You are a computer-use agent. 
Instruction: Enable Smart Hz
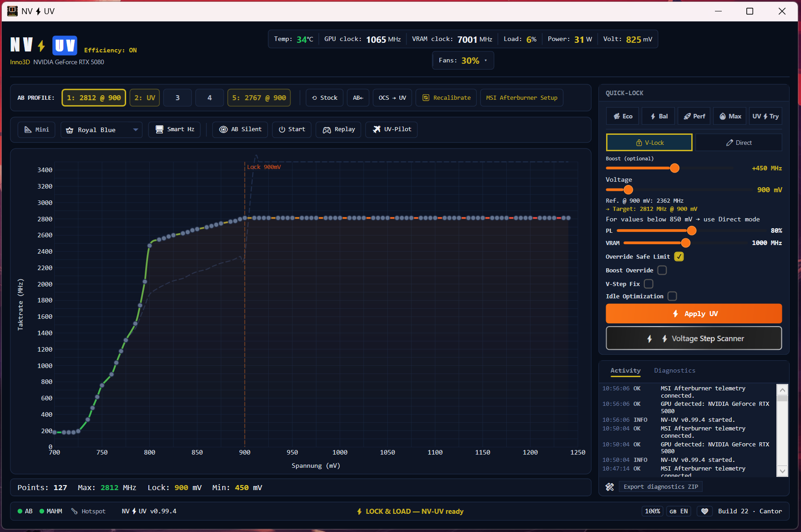174,130
